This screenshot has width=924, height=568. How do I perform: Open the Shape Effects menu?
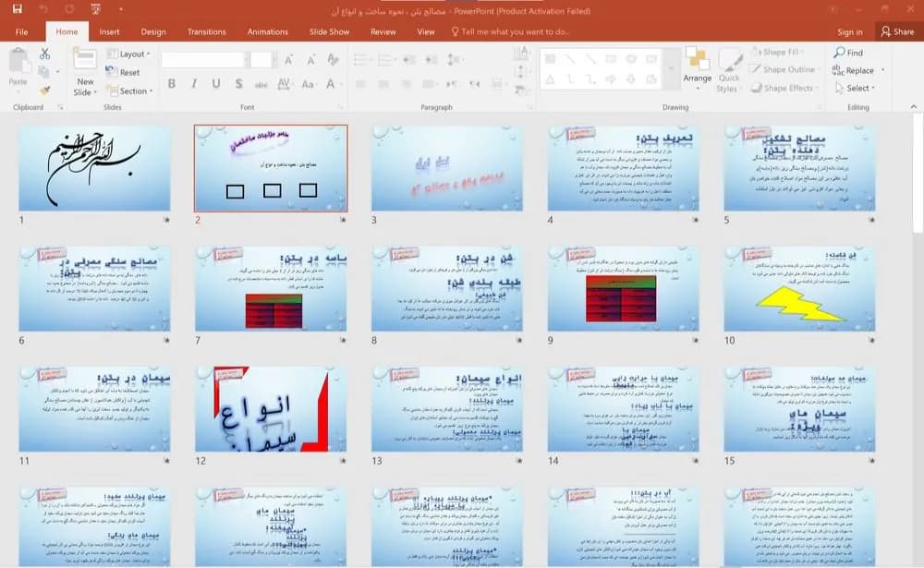(x=784, y=88)
